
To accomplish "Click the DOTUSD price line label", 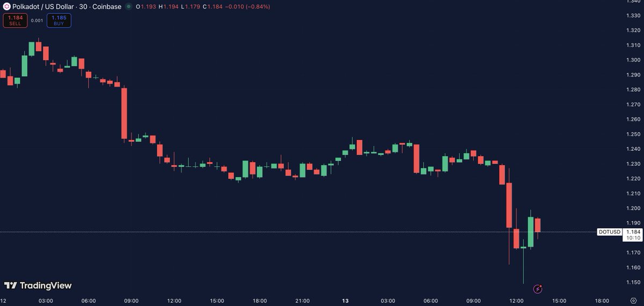I will point(610,232).
